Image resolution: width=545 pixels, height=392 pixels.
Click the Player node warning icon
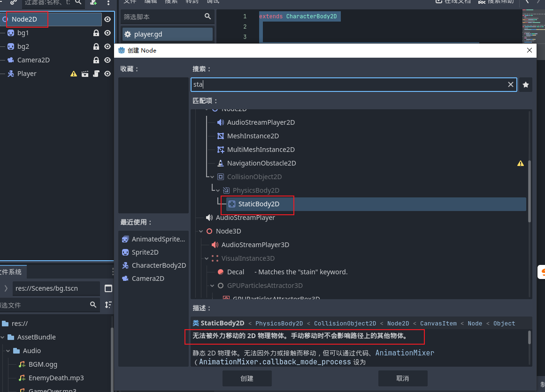point(74,74)
